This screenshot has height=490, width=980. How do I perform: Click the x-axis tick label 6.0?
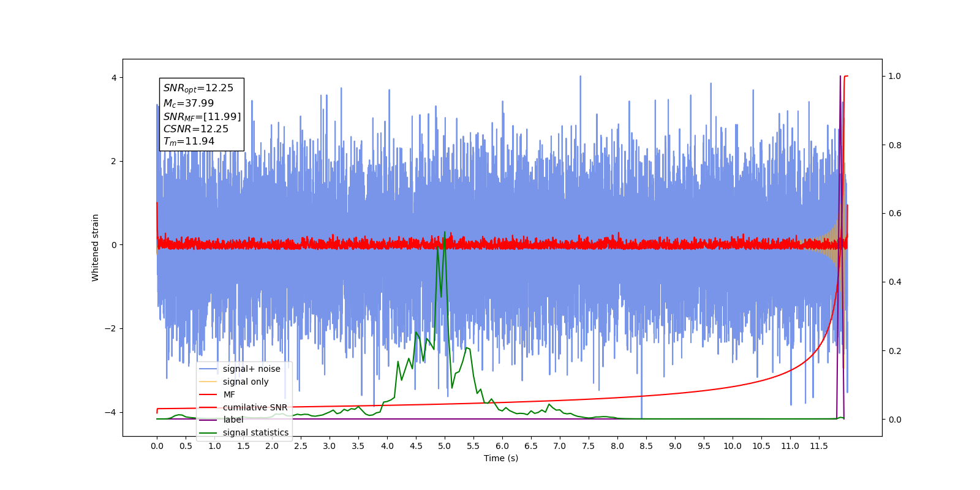tap(502, 446)
